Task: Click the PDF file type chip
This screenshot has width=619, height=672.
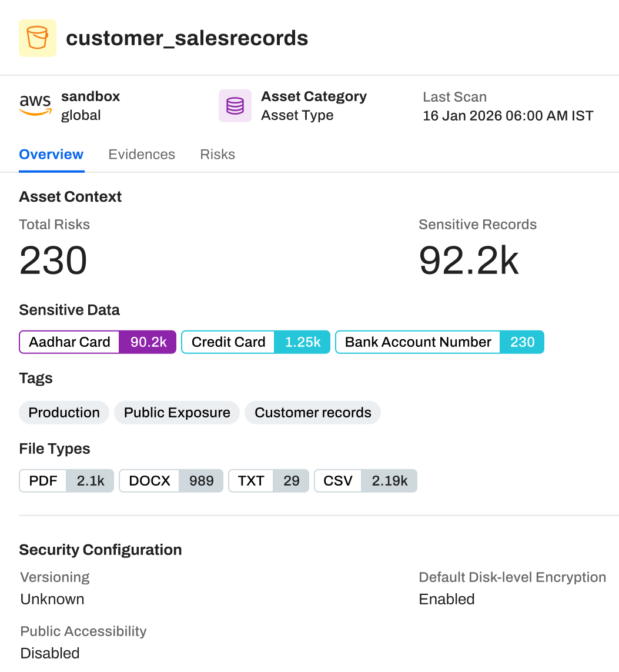Action: (66, 481)
